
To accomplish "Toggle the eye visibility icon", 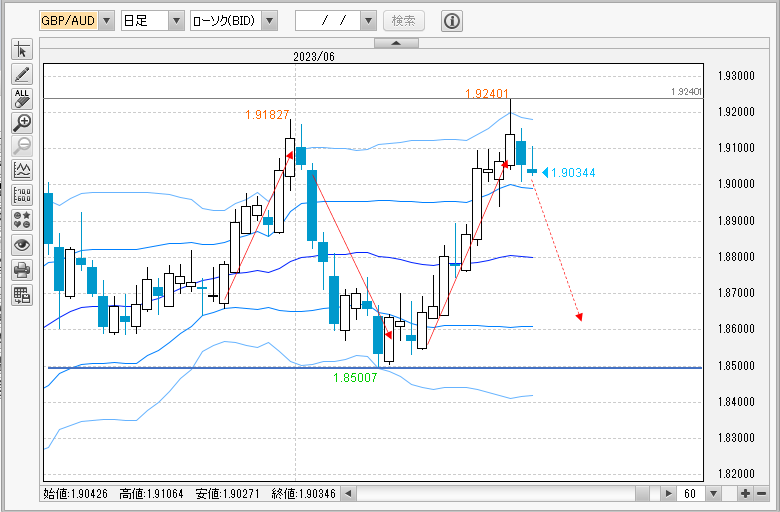I will tap(22, 245).
